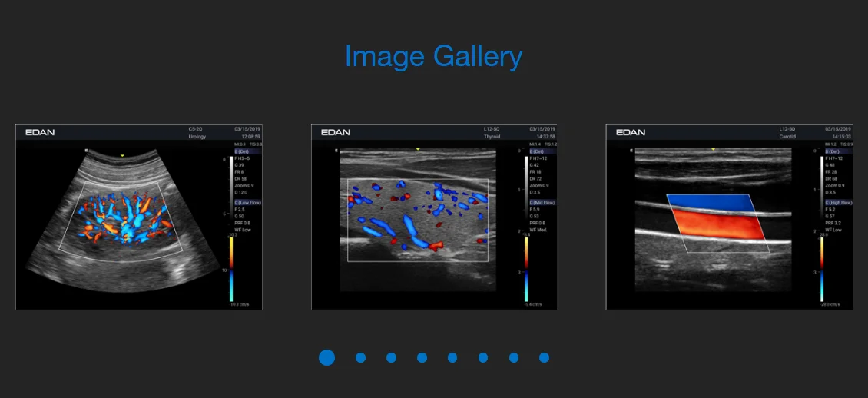This screenshot has width=868, height=398.
Task: Click the color velocity scale in the Urology image
Action: [x=230, y=268]
